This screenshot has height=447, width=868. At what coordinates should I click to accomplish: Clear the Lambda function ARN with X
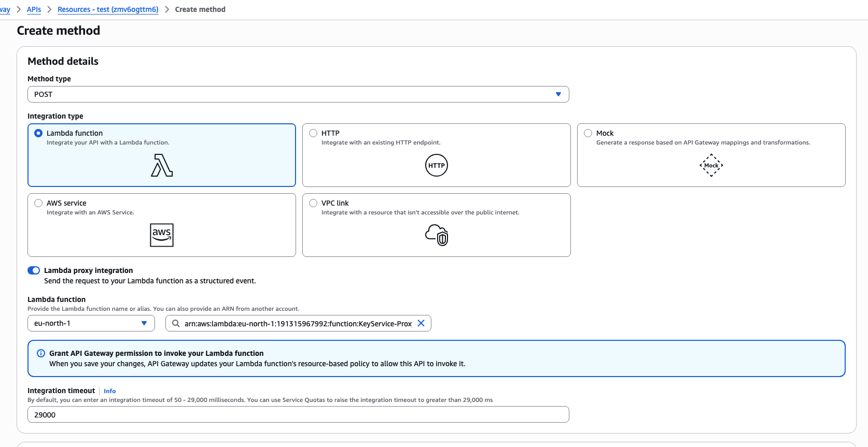421,323
